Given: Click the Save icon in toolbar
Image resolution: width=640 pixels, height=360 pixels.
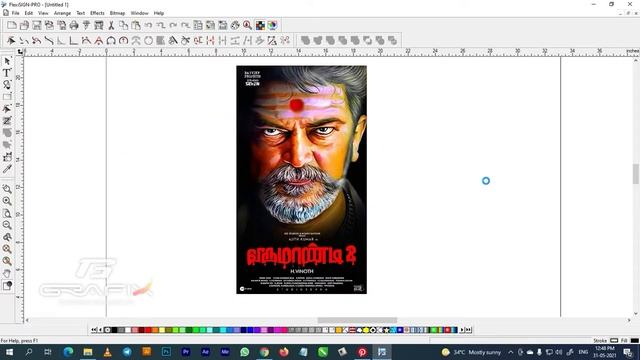Looking at the screenshot, I should (x=37, y=25).
